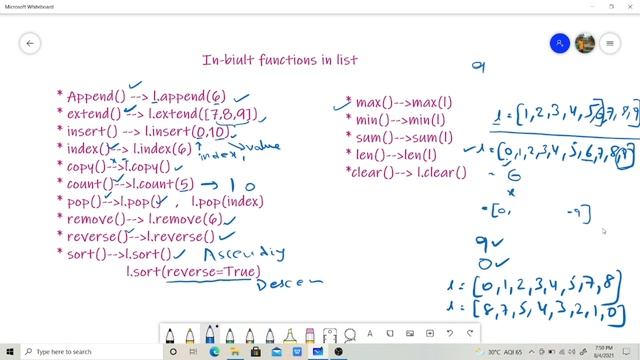Open the weather widget showing 30°C
Viewport: 640px width, 360px height.
tap(500, 352)
